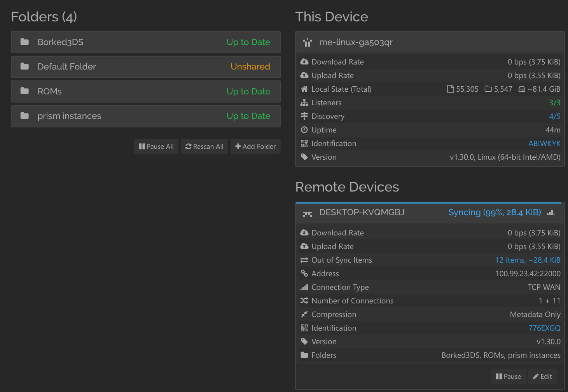
Task: Click the Discovery signpost icon
Action: click(x=304, y=116)
